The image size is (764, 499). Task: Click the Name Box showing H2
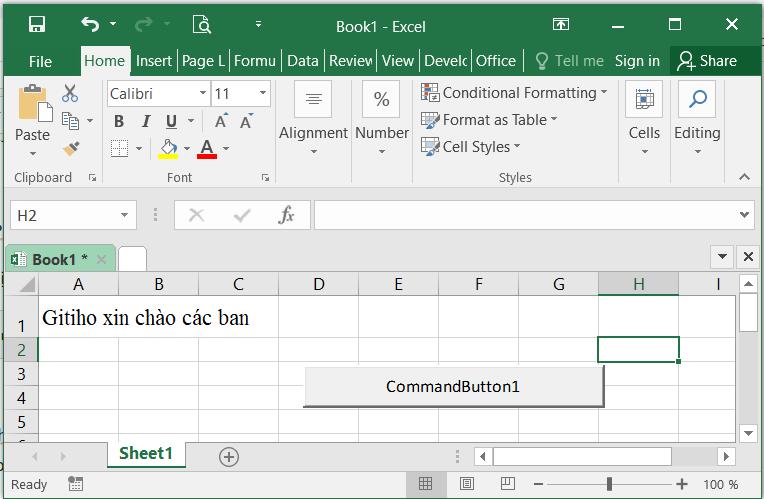(66, 215)
